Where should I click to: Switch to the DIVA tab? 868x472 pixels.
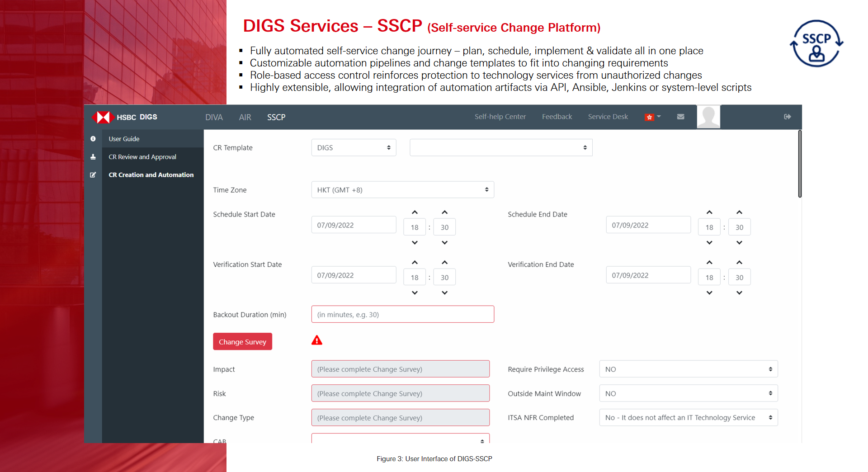pos(214,117)
